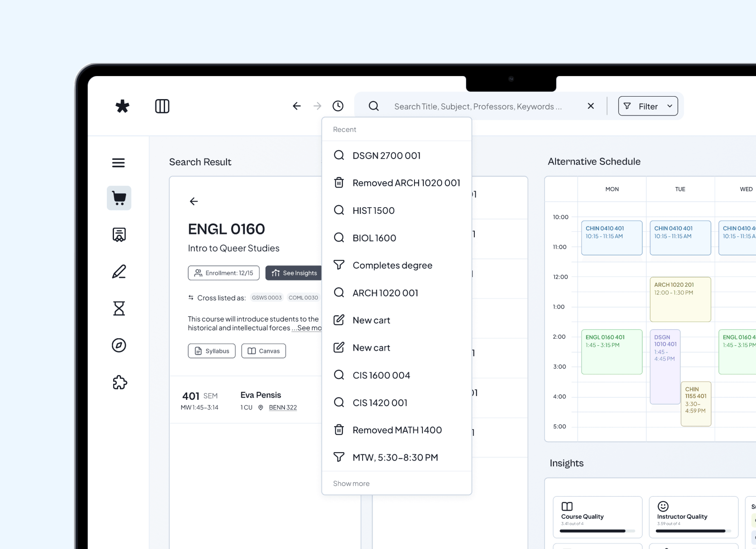Select recent item DSGN 2700 001
Image resolution: width=756 pixels, height=549 pixels.
386,155
